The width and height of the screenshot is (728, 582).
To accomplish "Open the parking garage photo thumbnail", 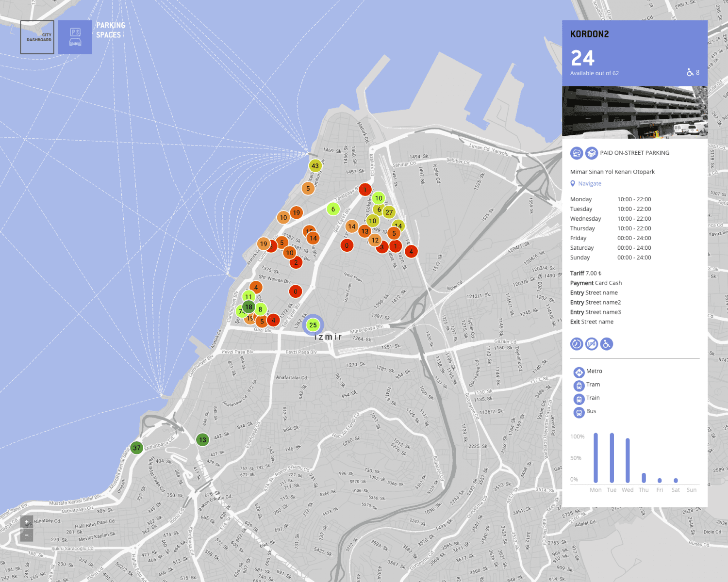I will (x=635, y=112).
